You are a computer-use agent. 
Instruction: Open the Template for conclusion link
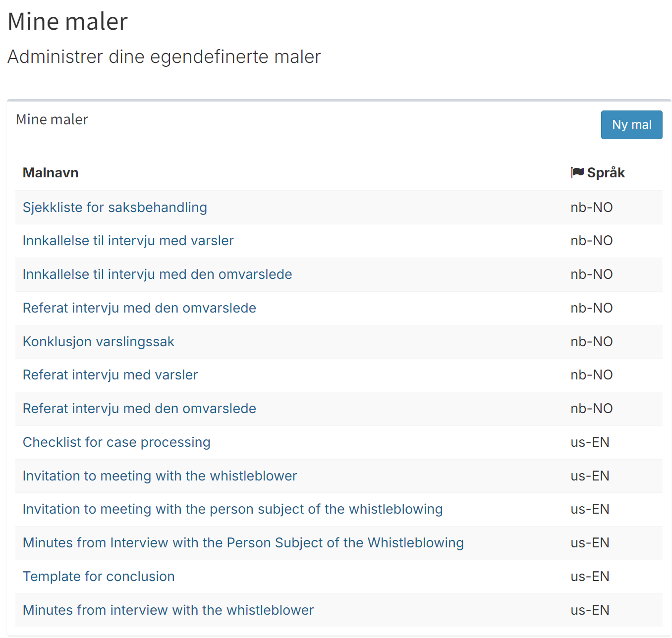(x=99, y=577)
